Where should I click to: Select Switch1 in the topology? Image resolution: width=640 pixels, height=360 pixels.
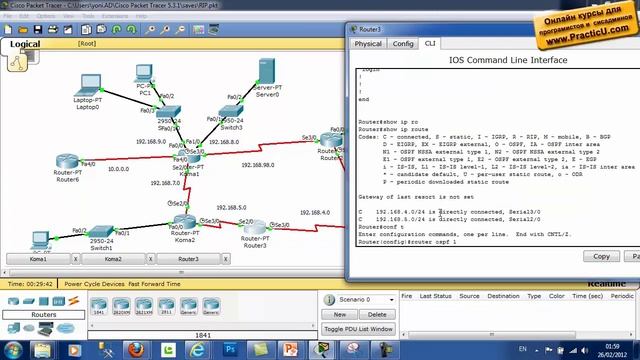click(x=101, y=231)
